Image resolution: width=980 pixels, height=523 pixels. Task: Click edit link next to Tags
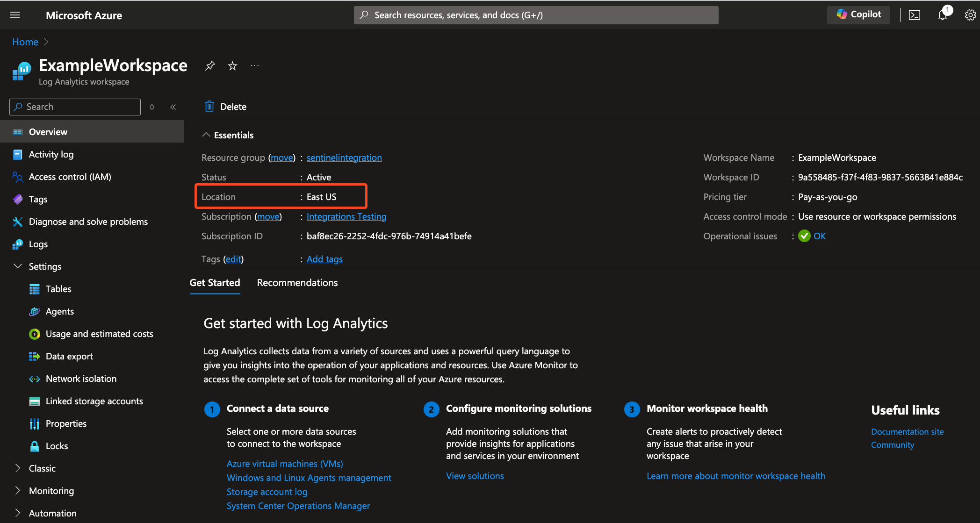tap(233, 259)
